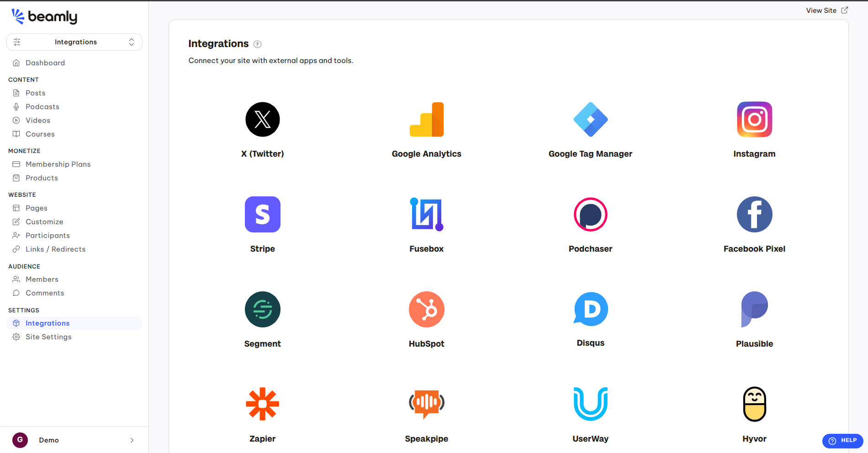
Task: Open Products in sidebar
Action: [x=74, y=178]
